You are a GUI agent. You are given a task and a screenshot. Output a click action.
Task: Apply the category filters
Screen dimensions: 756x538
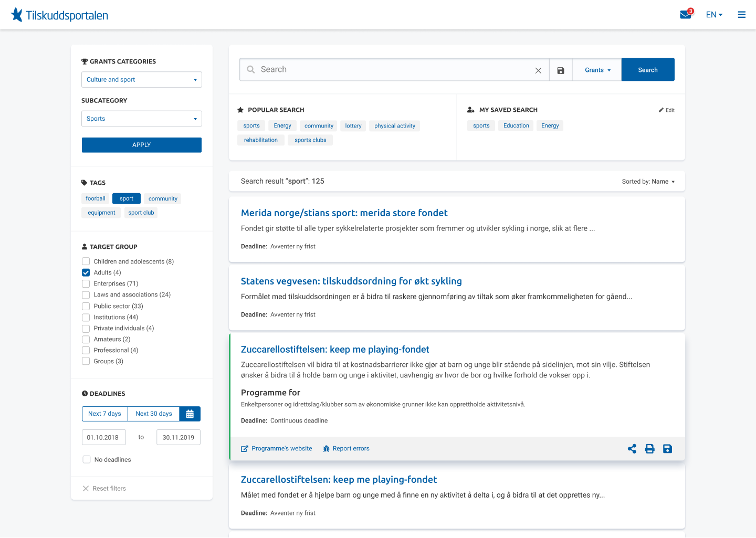[142, 145]
